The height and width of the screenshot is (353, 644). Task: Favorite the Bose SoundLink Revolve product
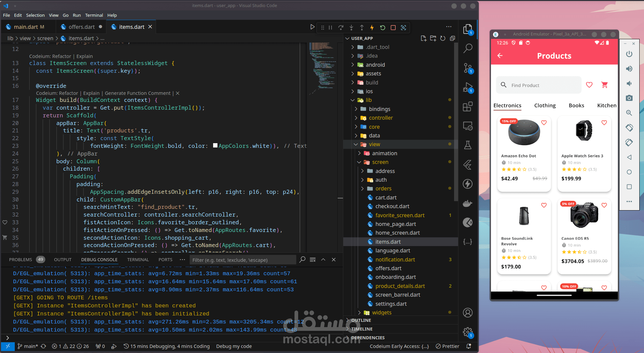(x=544, y=205)
